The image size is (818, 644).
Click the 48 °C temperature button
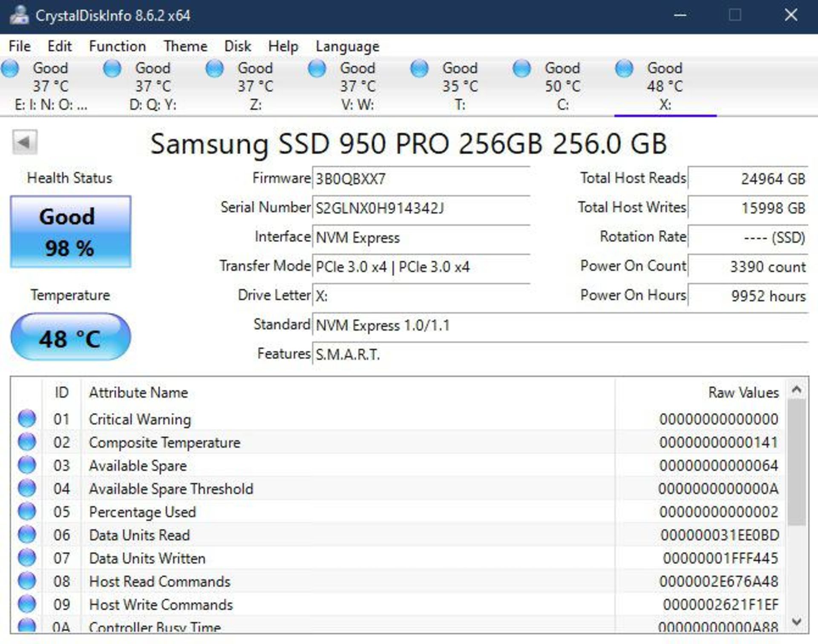(71, 337)
